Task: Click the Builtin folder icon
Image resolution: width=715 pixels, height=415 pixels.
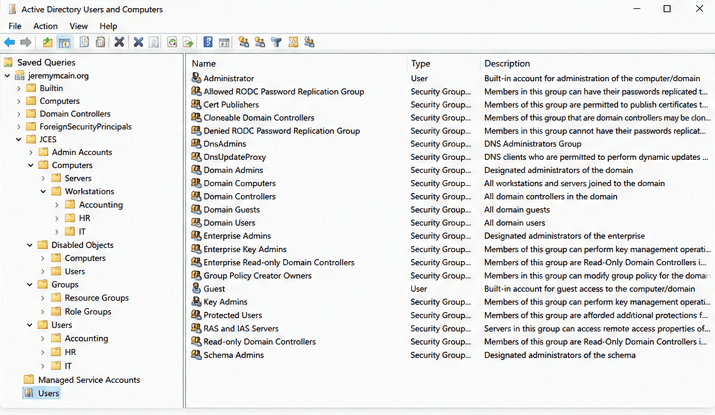Action: point(31,88)
